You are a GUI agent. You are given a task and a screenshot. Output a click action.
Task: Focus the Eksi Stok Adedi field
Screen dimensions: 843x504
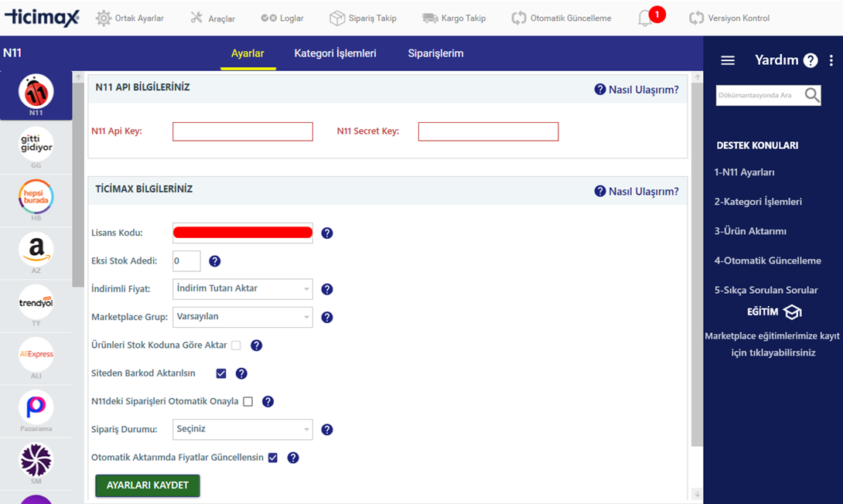186,261
